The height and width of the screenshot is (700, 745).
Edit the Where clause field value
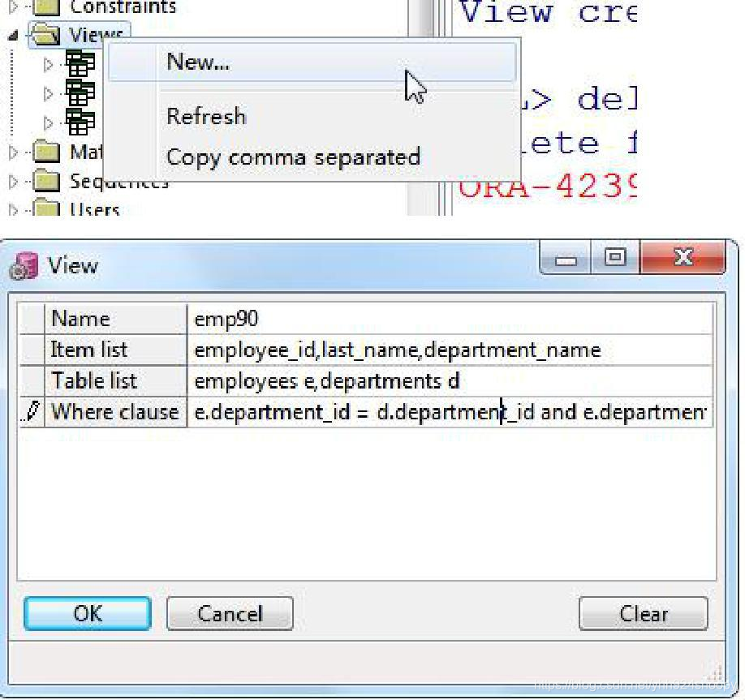pyautogui.click(x=450, y=412)
